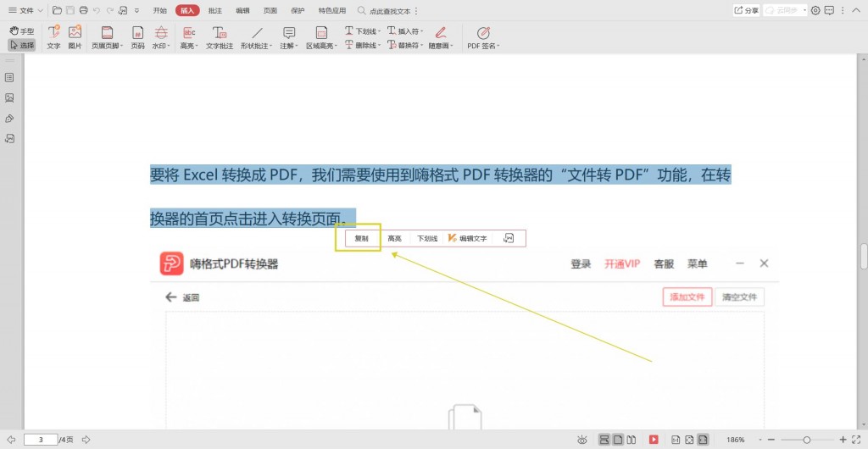Open the annotations pen sidebar icon

point(9,119)
